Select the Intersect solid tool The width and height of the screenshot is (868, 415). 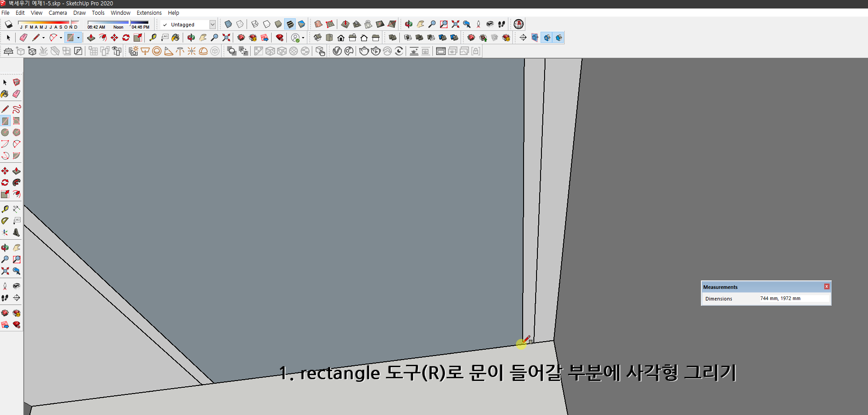(408, 38)
